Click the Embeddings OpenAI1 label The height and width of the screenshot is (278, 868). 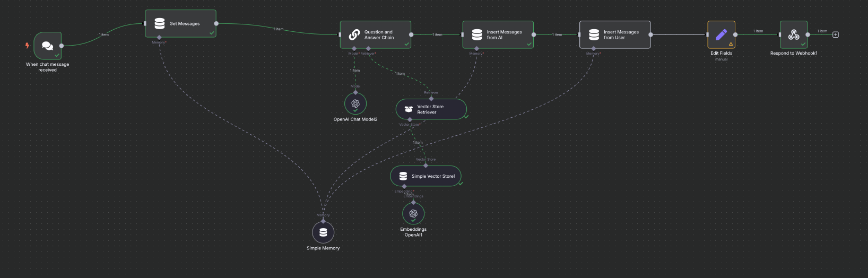click(413, 232)
